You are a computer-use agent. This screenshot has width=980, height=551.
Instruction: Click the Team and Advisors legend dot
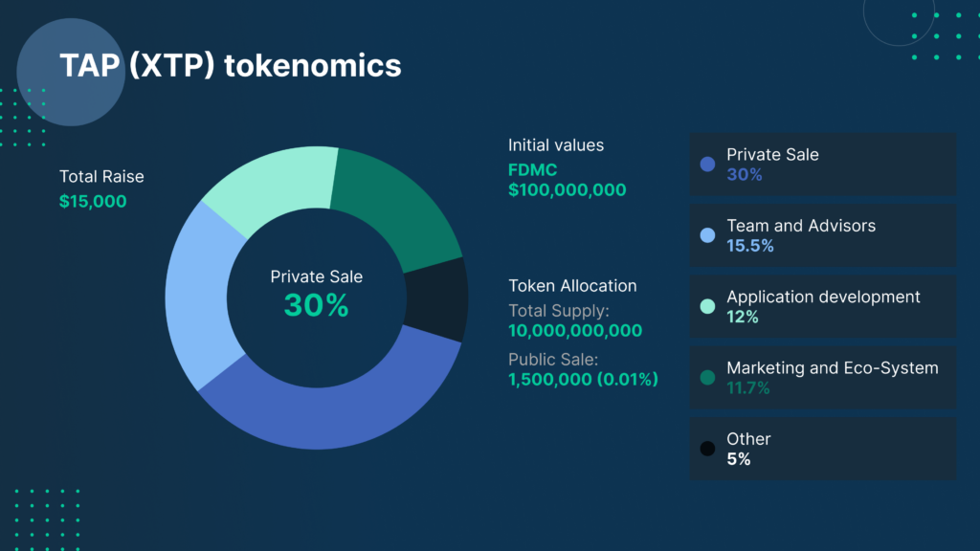coord(707,235)
